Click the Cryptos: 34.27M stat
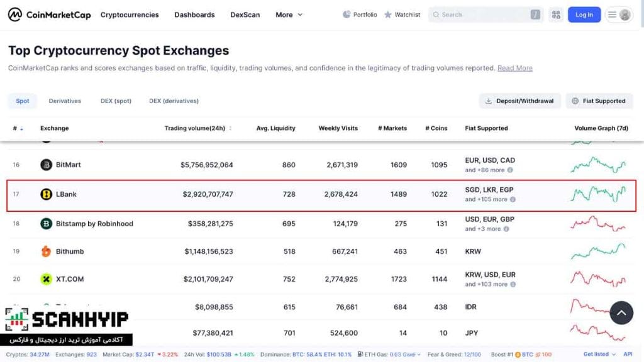 28,354
